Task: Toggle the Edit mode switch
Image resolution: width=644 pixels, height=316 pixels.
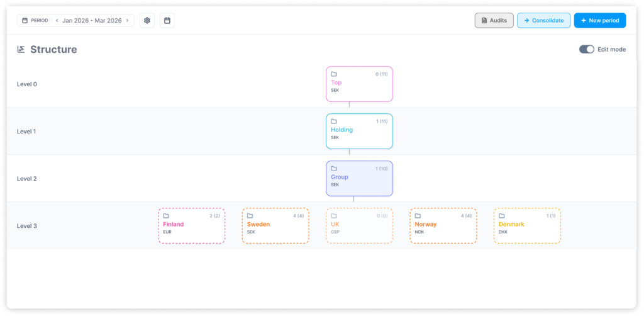Action: [x=587, y=49]
